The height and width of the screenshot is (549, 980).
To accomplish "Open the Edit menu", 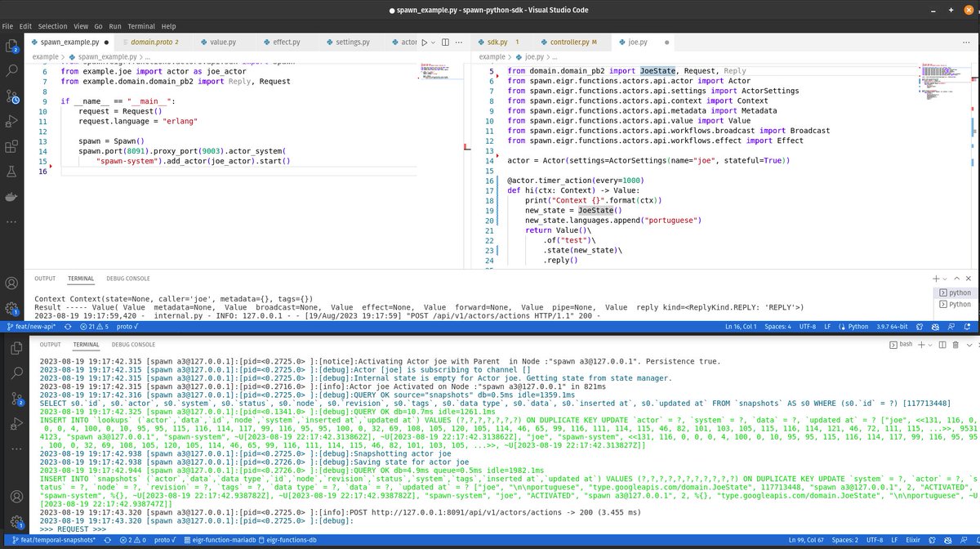I will [24, 26].
